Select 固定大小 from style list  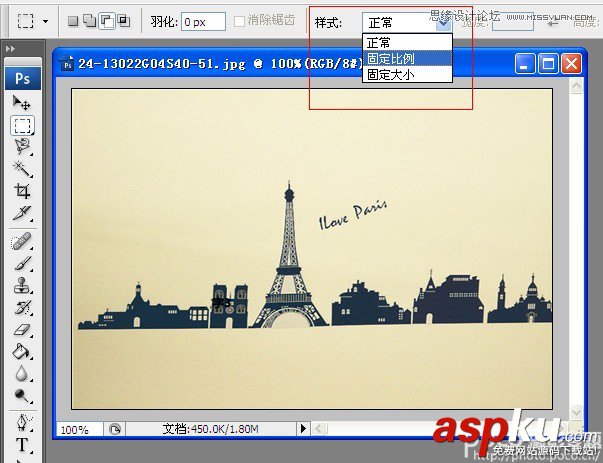click(x=407, y=74)
